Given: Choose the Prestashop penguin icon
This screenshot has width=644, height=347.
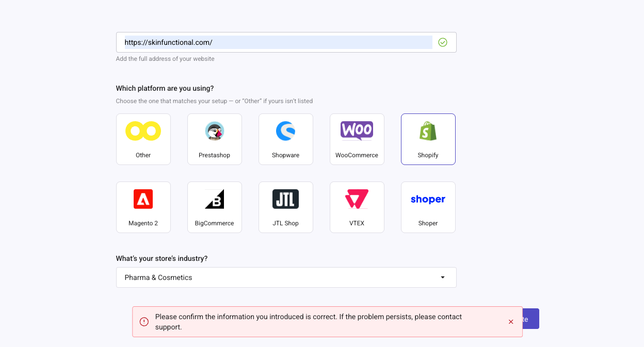Looking at the screenshot, I should 214,131.
